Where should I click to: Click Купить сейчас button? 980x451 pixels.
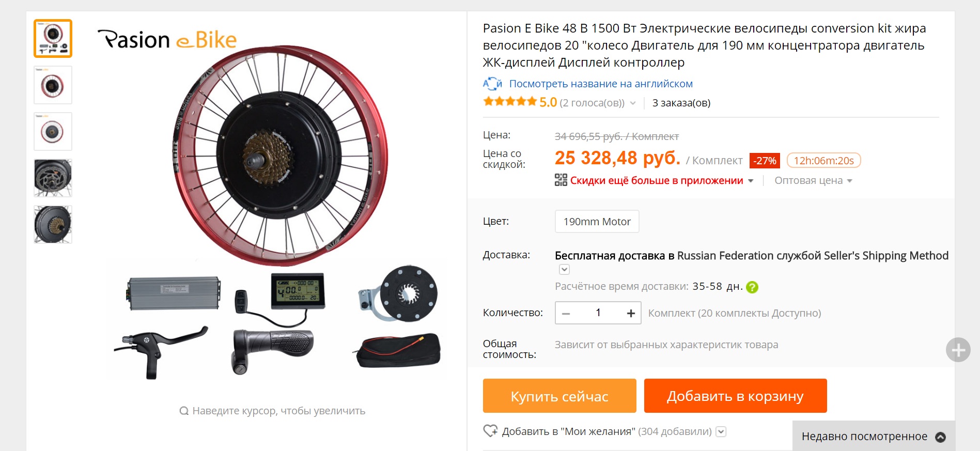[559, 396]
